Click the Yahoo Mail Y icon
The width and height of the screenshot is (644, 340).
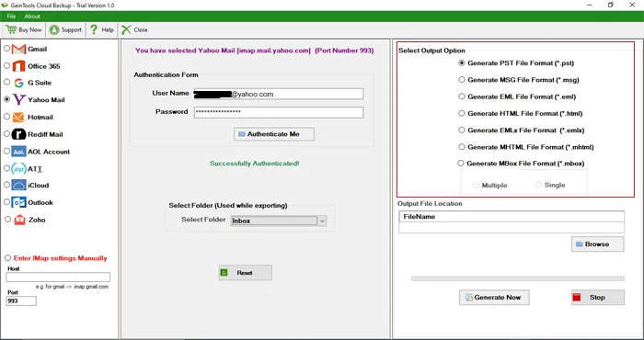pyautogui.click(x=19, y=99)
